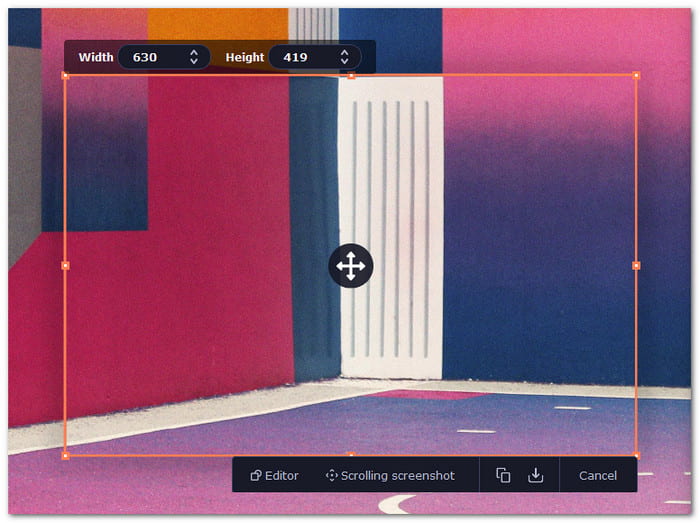700x523 pixels.
Task: Click the download save icon
Action: [x=535, y=475]
